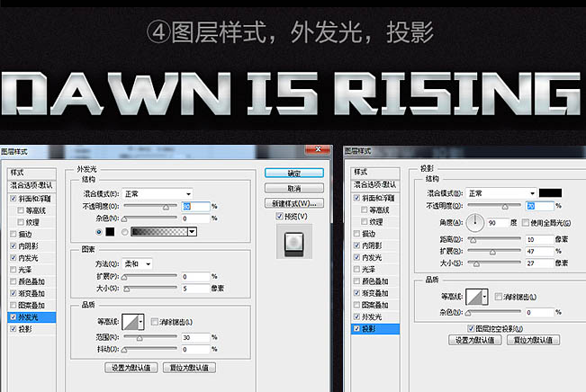Click the outer glow gradient preview bar

click(x=159, y=232)
